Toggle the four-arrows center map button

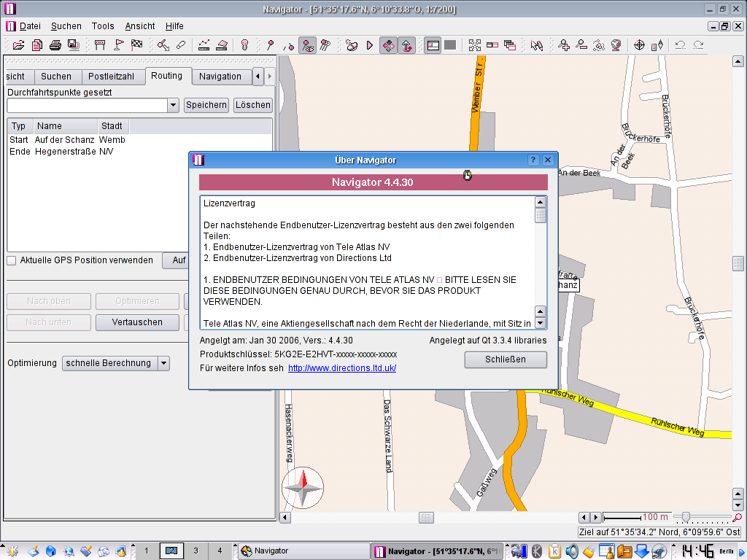[x=388, y=45]
